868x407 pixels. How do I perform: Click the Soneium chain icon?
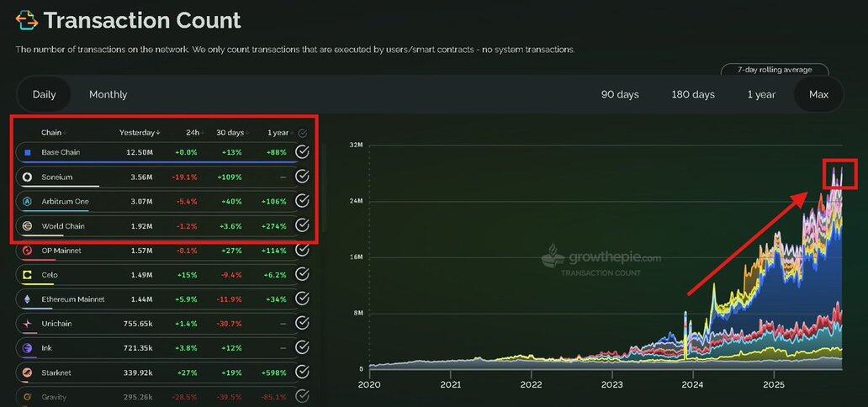point(28,177)
